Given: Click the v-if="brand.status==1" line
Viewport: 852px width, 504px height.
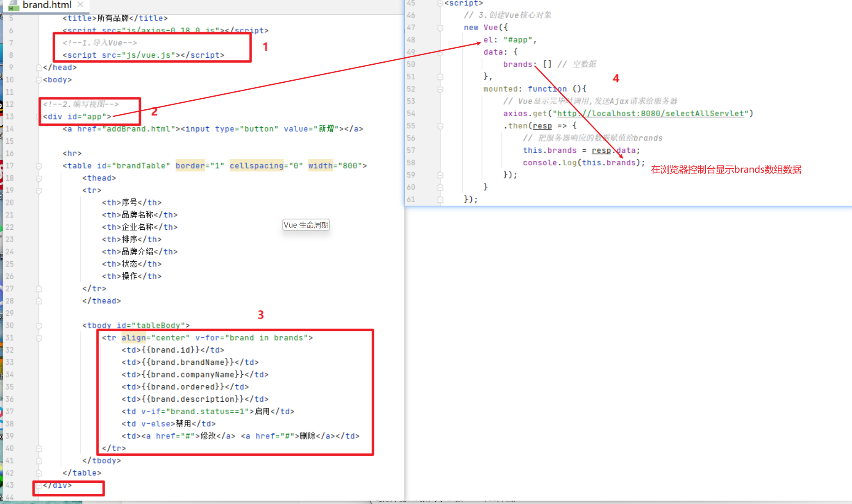Looking at the screenshot, I should (208, 411).
